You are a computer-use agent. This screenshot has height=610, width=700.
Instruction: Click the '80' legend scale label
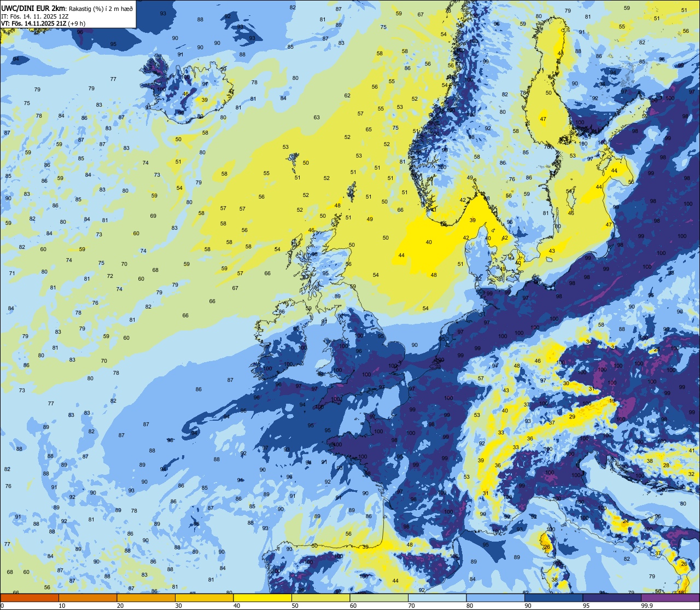pos(470,606)
